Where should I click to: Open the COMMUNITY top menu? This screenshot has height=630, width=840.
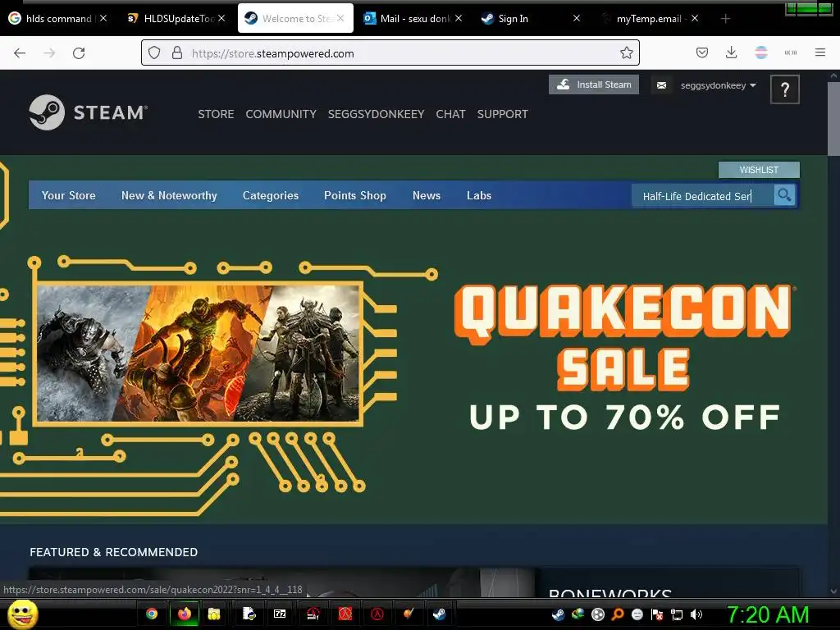click(x=281, y=114)
